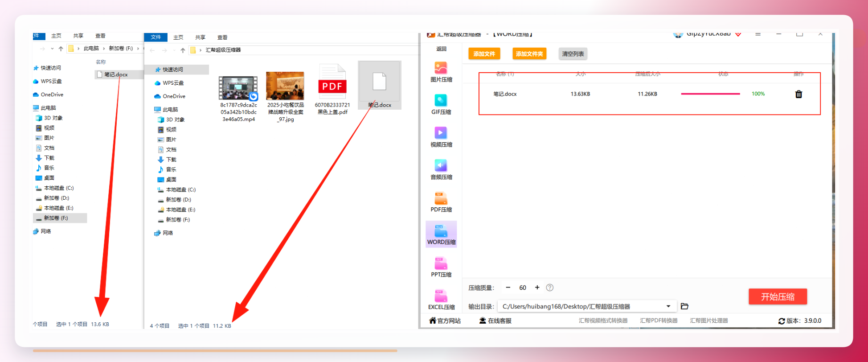Open the PDF压缩 tool
Screen dimensions: 868x362
[441, 202]
